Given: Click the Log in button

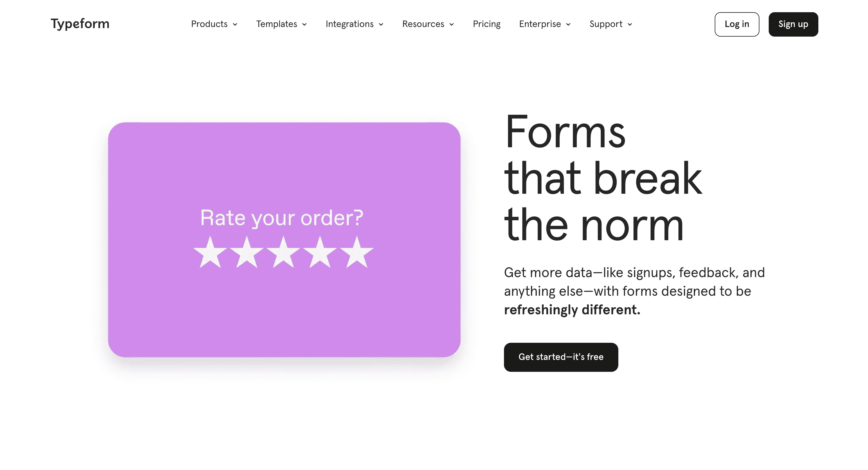Looking at the screenshot, I should pyautogui.click(x=737, y=24).
